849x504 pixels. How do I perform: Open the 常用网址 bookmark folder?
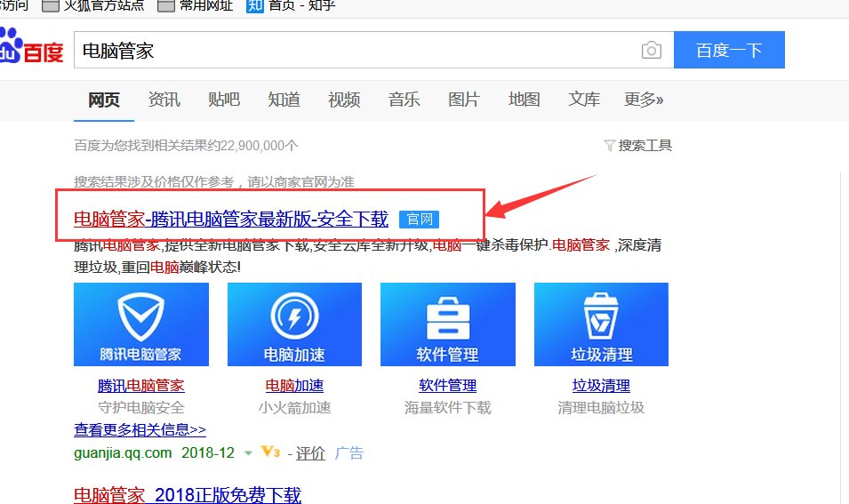tap(195, 5)
